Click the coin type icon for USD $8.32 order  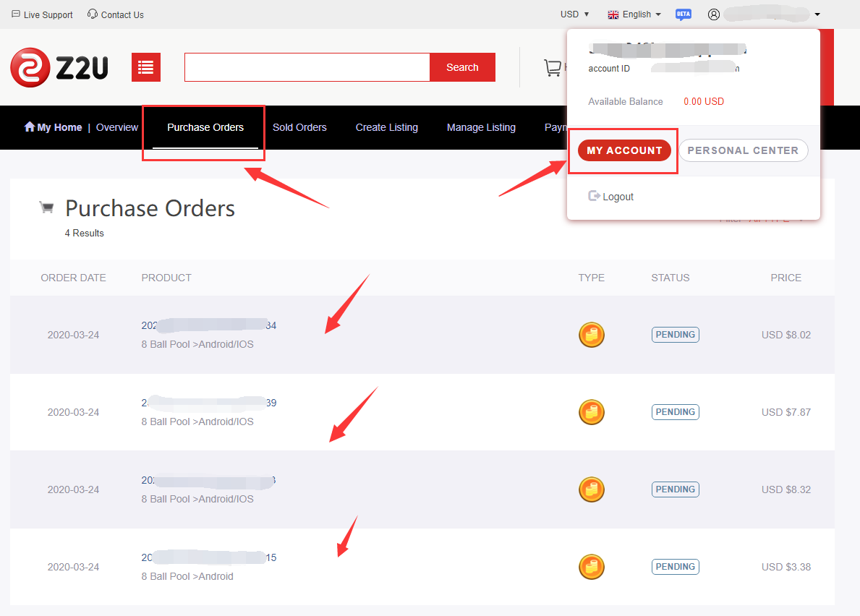pos(591,489)
